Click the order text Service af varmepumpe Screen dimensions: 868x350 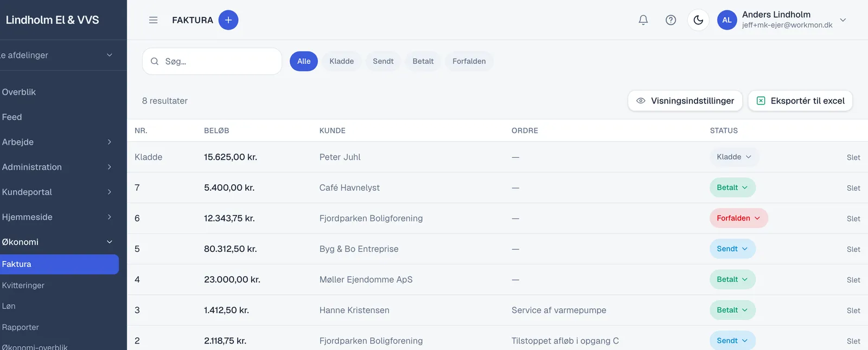pos(559,310)
